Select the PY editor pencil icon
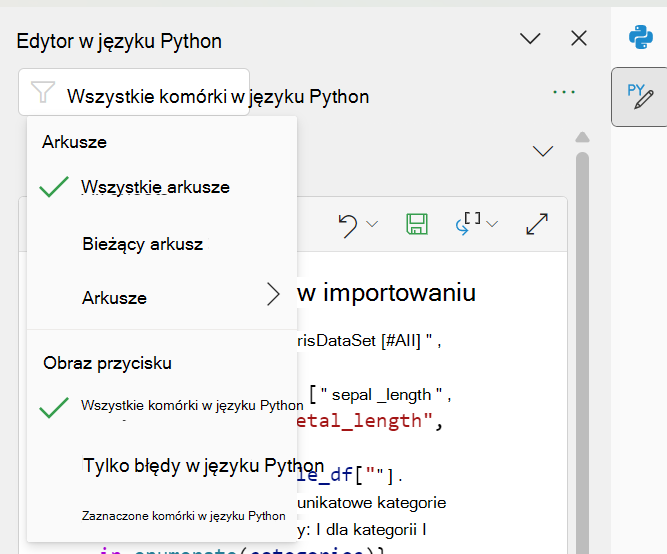This screenshot has height=554, width=667. click(x=639, y=97)
